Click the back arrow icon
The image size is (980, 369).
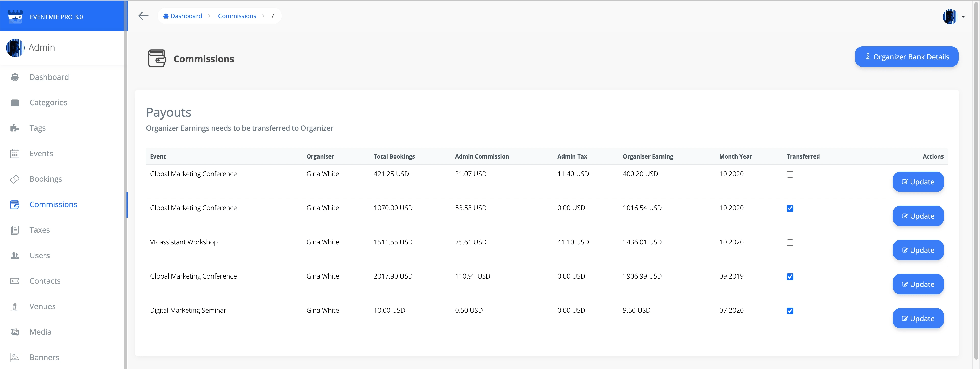[143, 16]
